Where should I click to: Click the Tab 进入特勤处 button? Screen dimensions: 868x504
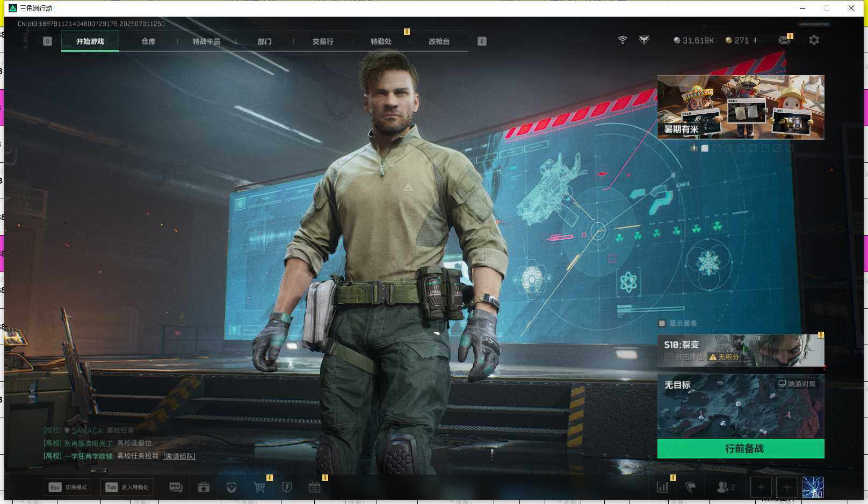[x=127, y=487]
